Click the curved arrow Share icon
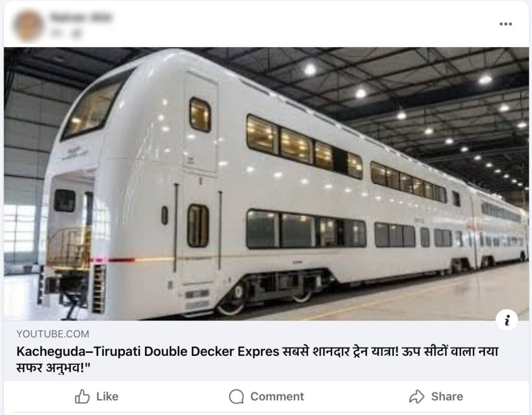This screenshot has height=415, width=532. point(417,396)
